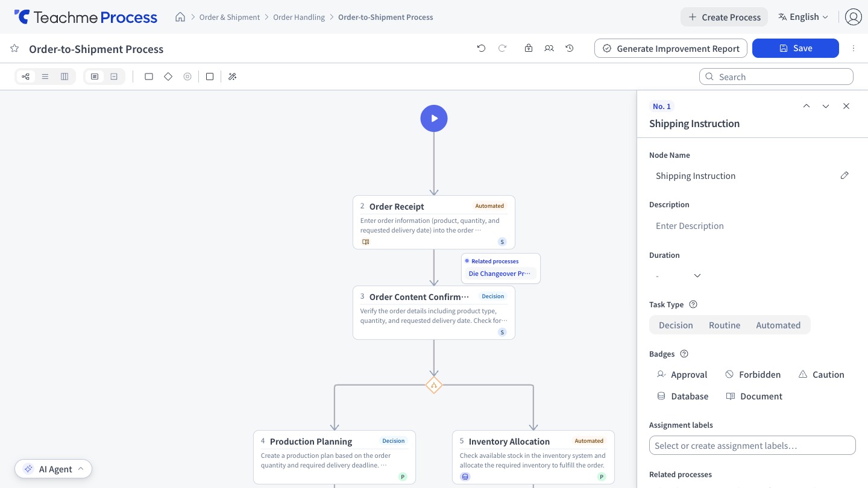The image size is (868, 488).
Task: Go to previous node using up chevron
Action: [807, 106]
